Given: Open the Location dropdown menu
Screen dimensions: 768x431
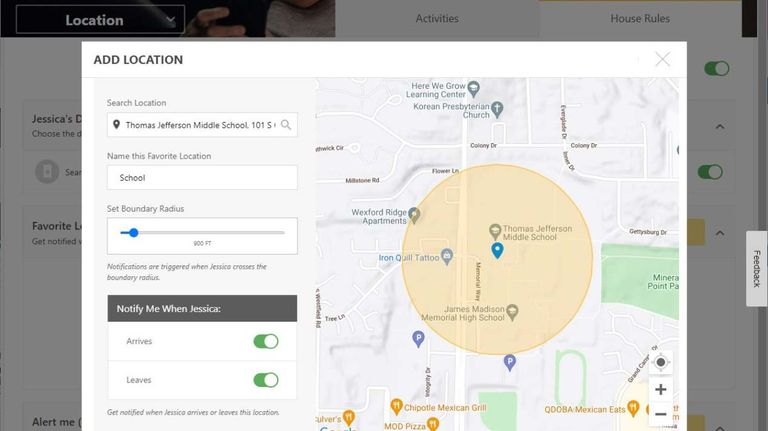Looking at the screenshot, I should (x=100, y=20).
